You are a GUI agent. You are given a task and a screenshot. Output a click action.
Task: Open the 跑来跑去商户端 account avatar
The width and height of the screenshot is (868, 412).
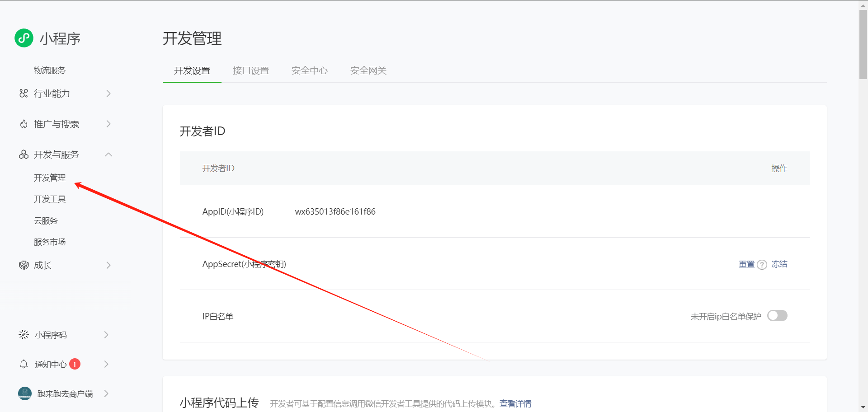pos(25,393)
